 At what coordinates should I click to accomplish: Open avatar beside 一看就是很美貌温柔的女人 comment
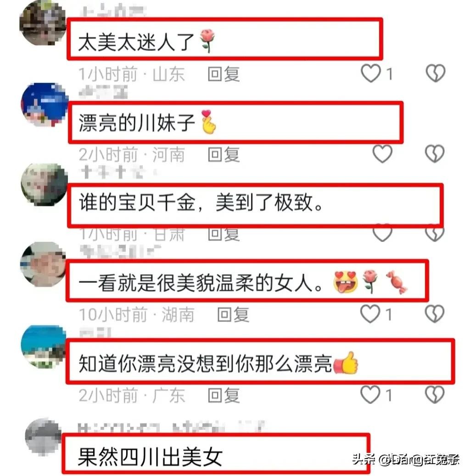pos(43,264)
